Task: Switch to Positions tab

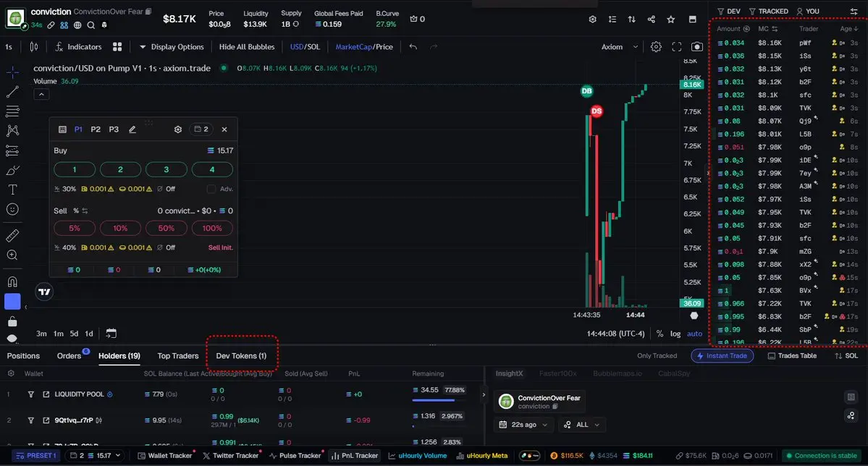Action: (23, 356)
